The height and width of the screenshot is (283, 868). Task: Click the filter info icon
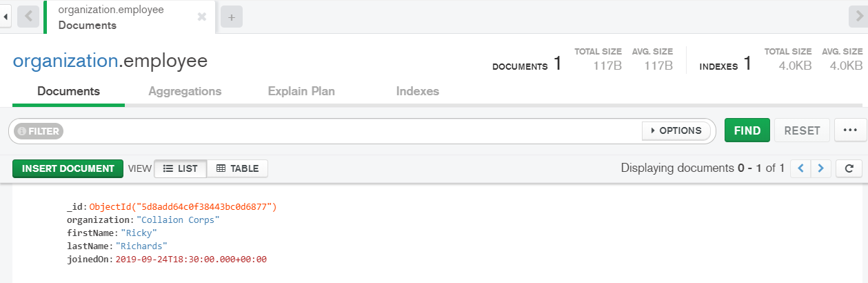[21, 130]
